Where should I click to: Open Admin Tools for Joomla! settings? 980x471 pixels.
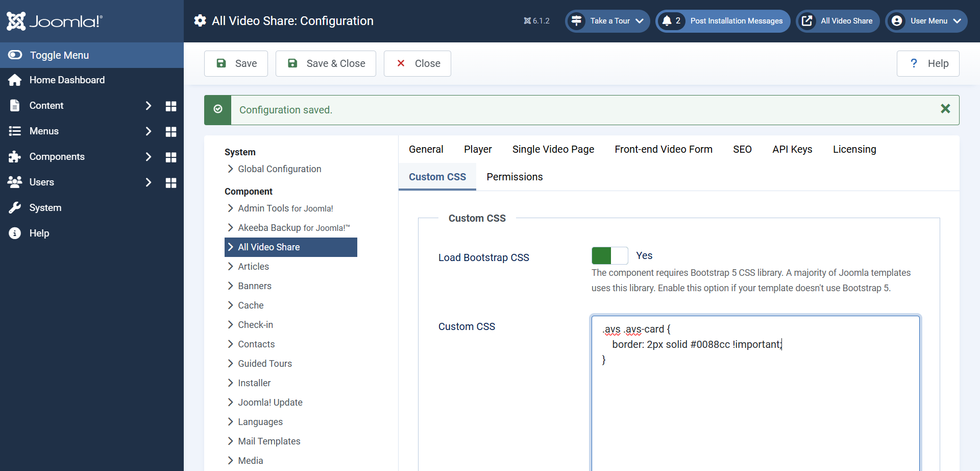click(285, 208)
